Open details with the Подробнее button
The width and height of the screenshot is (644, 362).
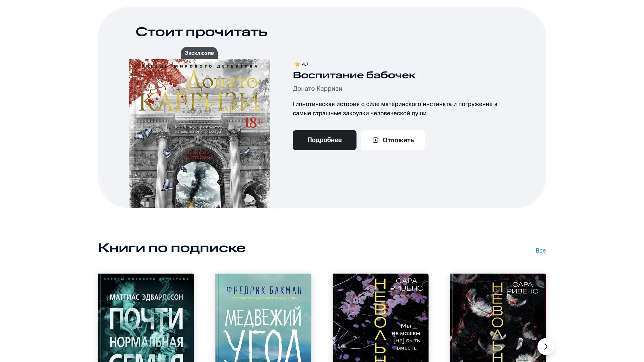point(324,140)
